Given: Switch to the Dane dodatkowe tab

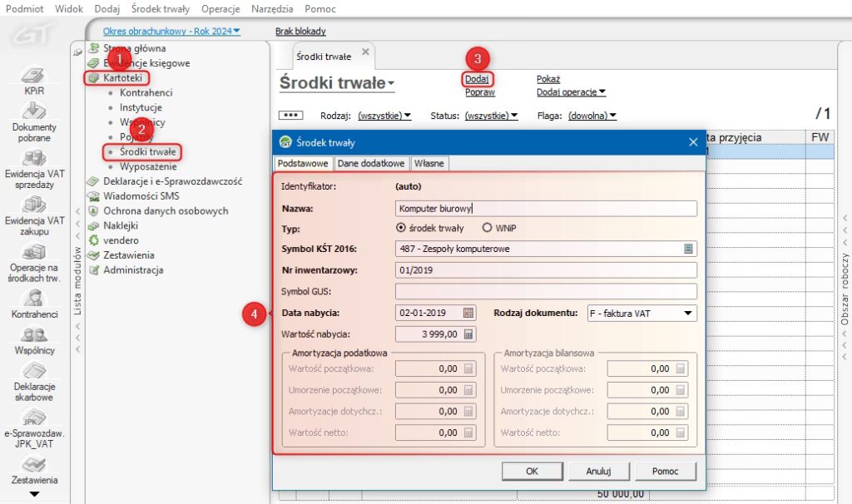Looking at the screenshot, I should pos(370,164).
